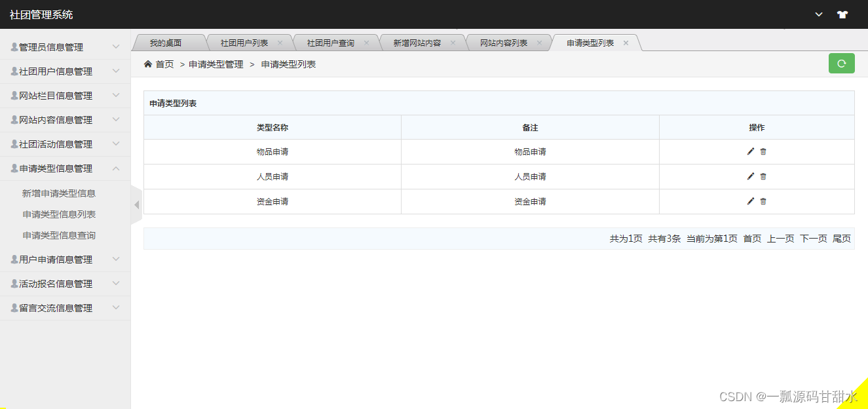This screenshot has height=409, width=868.
Task: Go to 下一页 in pagination
Action: 814,239
